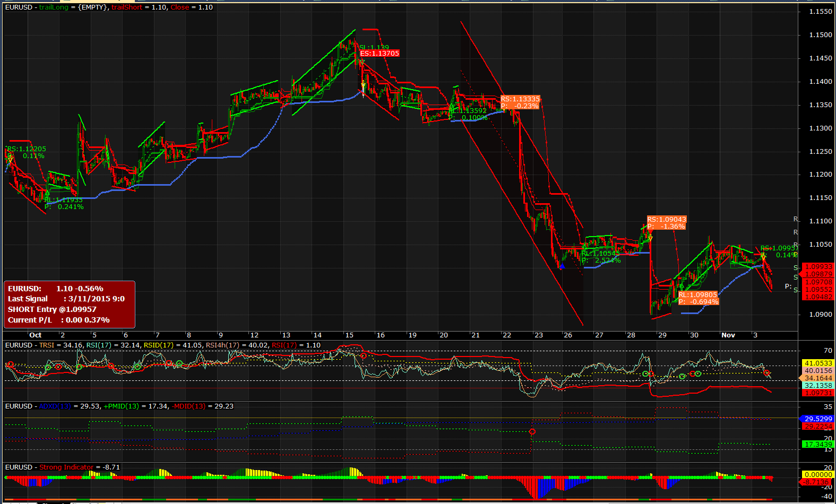Click the 70 level label in RSI panel
Screen dimensions: 836x504
(828, 351)
